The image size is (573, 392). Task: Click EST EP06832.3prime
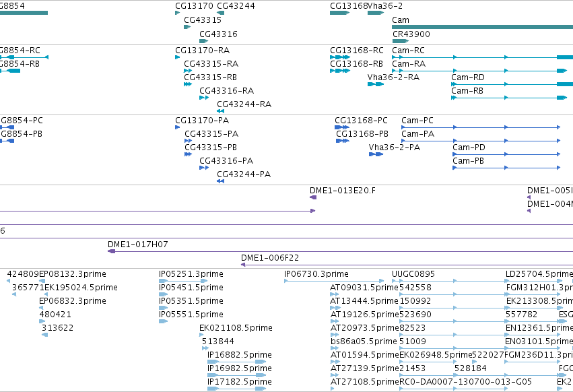(x=41, y=308)
